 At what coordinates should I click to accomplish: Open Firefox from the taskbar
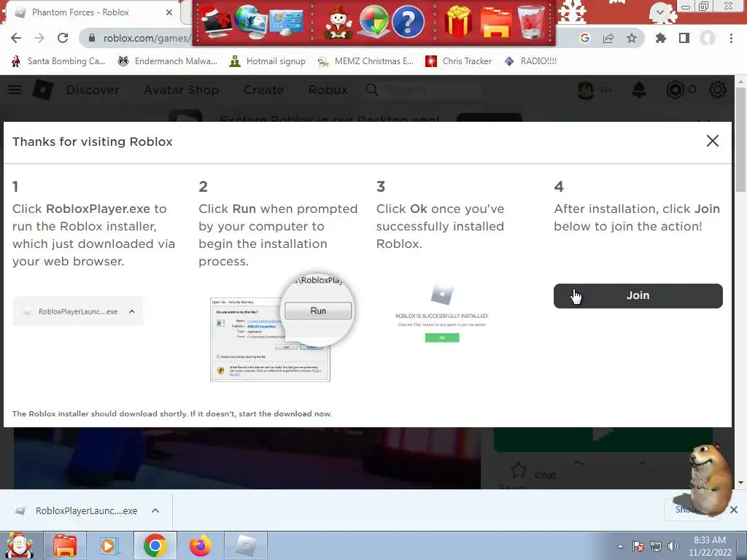pos(200,545)
